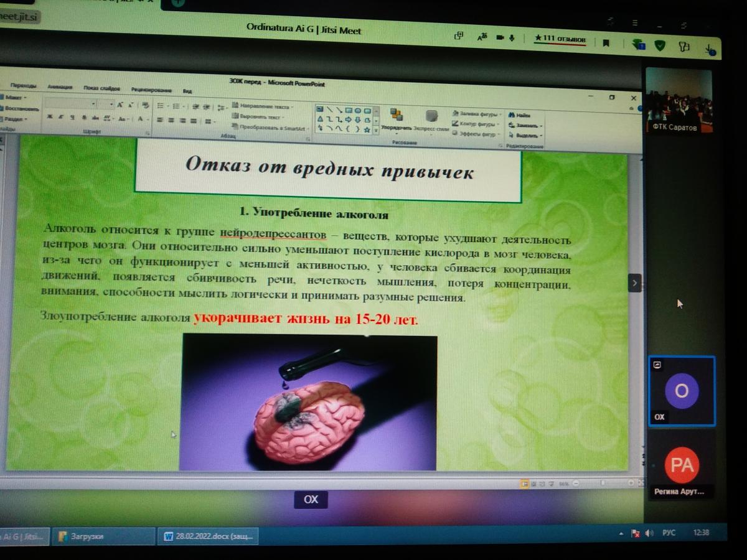This screenshot has width=747, height=560.
Task: Click the green shield protection icon
Action: [660, 45]
